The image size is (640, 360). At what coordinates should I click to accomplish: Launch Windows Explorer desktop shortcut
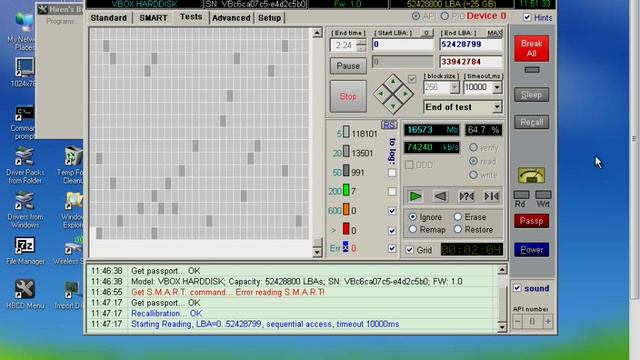[73, 210]
